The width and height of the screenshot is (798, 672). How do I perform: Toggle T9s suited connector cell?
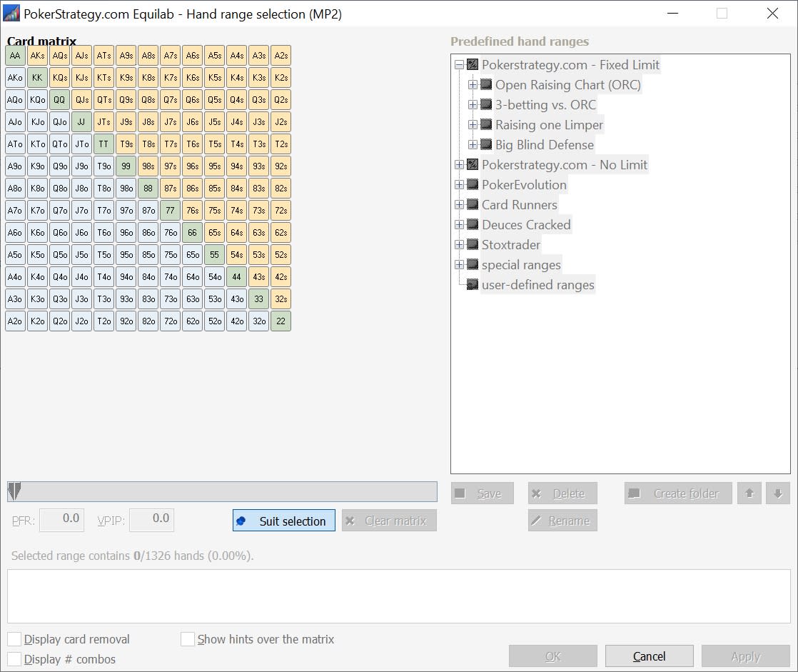click(126, 144)
